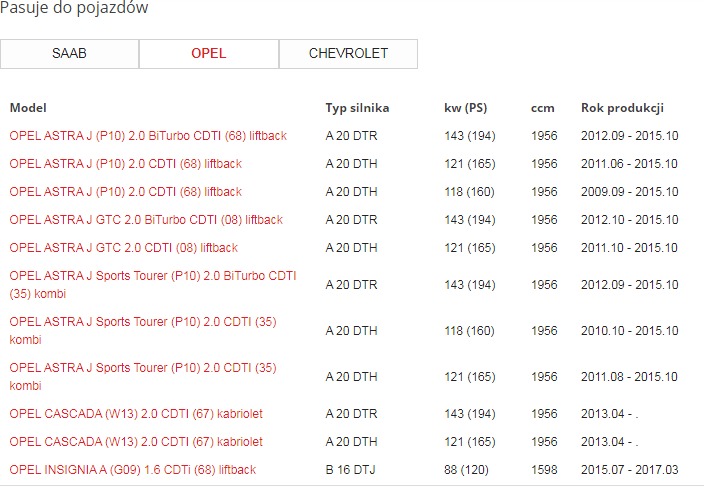Open Cascada (W13) kabriolet 143 kW link
The image size is (704, 490).
coord(136,414)
